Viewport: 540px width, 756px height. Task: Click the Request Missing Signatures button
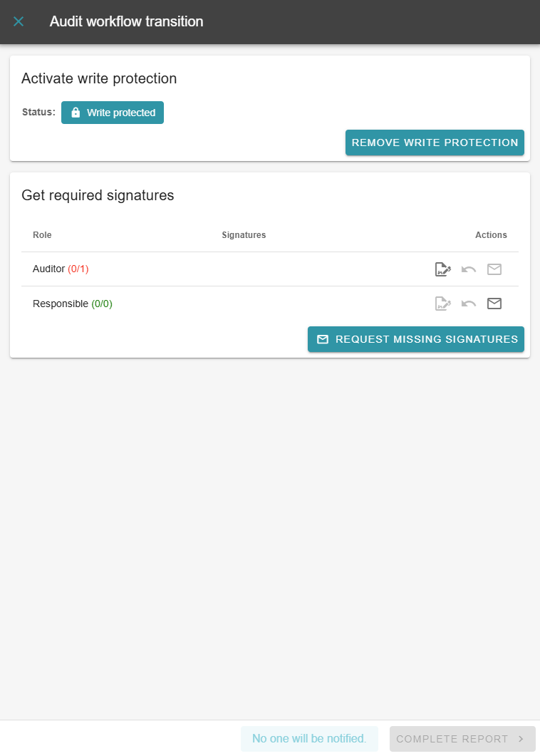(416, 339)
